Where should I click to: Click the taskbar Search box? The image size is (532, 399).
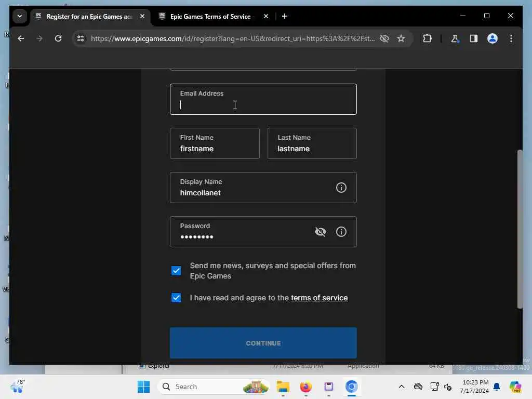214,387
